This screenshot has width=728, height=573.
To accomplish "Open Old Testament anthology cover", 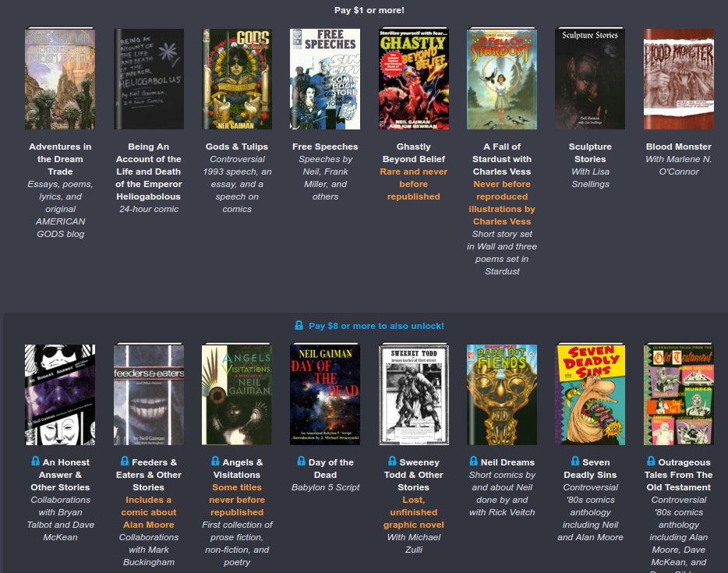I will tap(679, 394).
